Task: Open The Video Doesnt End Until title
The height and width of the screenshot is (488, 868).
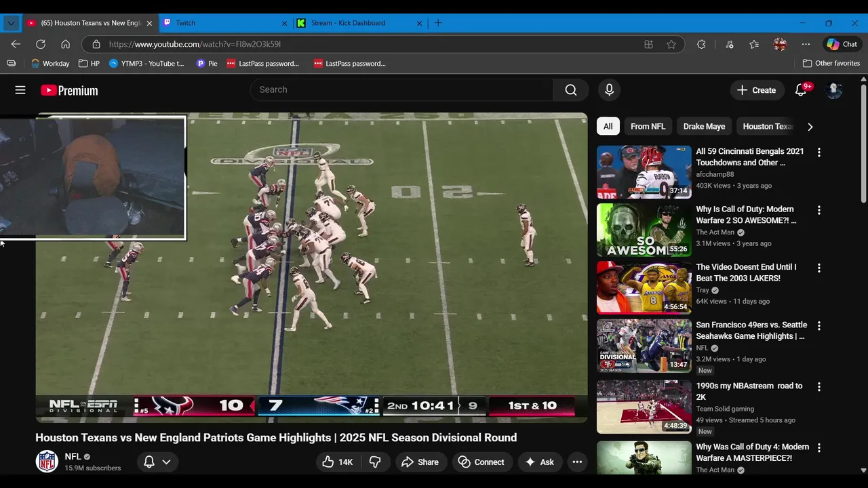Action: point(746,272)
